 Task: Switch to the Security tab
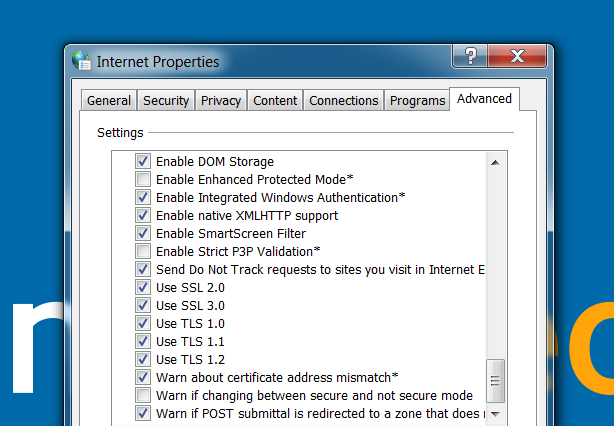click(x=166, y=101)
